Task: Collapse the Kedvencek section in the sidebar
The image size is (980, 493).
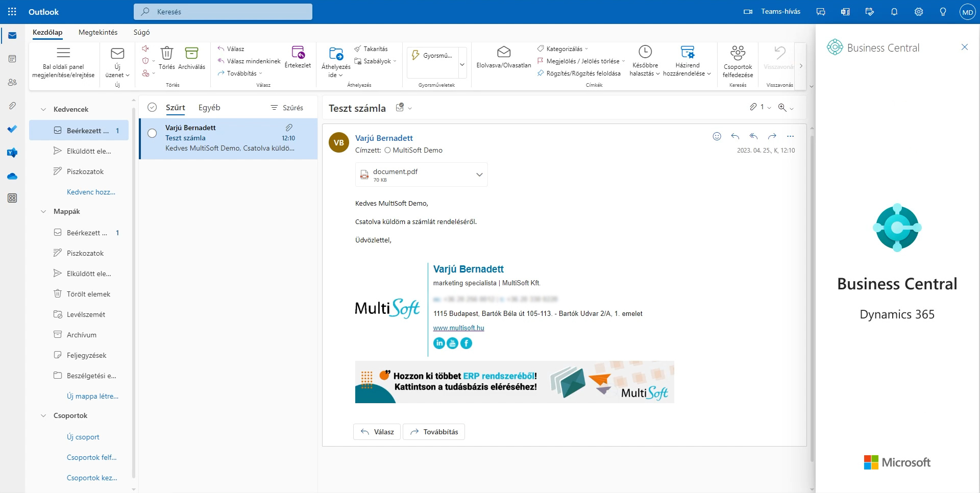Action: (43, 109)
